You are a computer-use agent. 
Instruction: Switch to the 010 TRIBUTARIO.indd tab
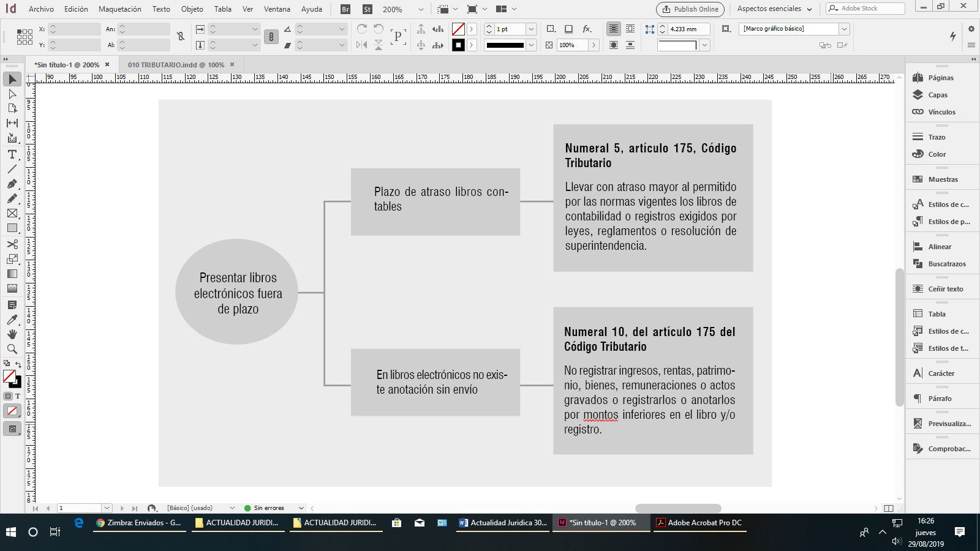pyautogui.click(x=176, y=64)
